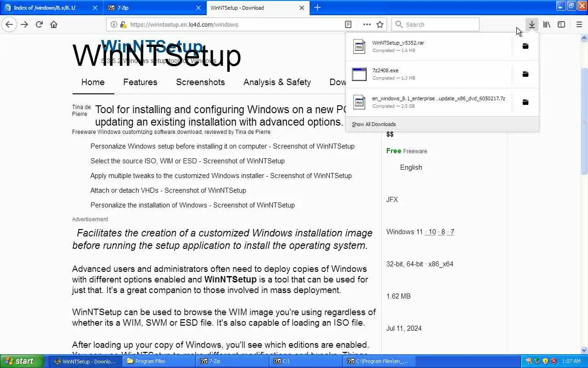
Task: Switch to WinNTSetup - Download taskbar window
Action: click(x=85, y=361)
